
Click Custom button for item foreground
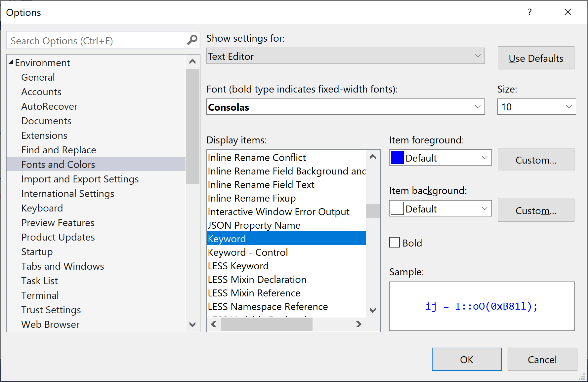click(x=536, y=160)
